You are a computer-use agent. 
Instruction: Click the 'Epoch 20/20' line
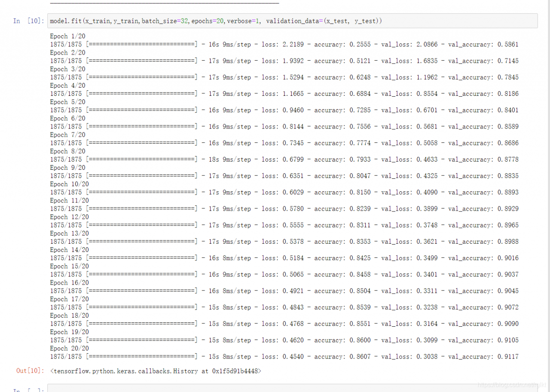[x=69, y=348]
